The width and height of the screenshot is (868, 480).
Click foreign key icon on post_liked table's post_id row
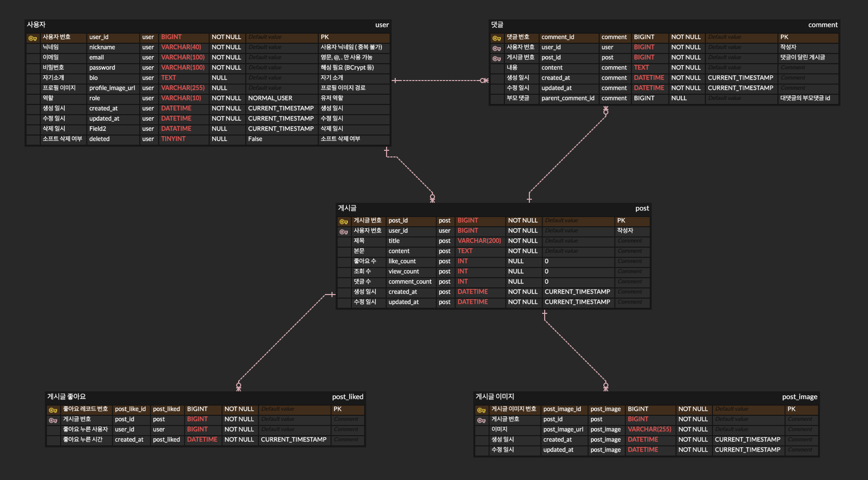pos(53,420)
